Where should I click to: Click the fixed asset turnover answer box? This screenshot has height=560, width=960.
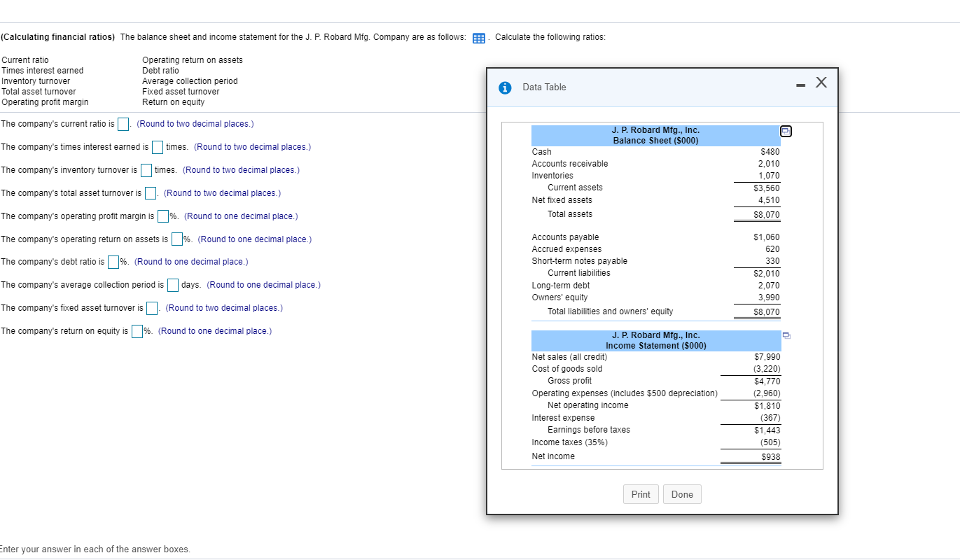[x=151, y=308]
